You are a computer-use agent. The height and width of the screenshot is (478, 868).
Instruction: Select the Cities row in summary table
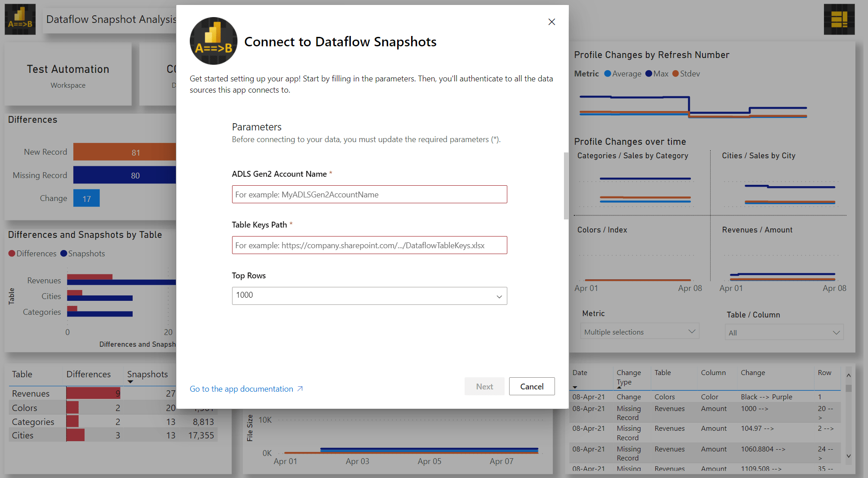point(112,435)
